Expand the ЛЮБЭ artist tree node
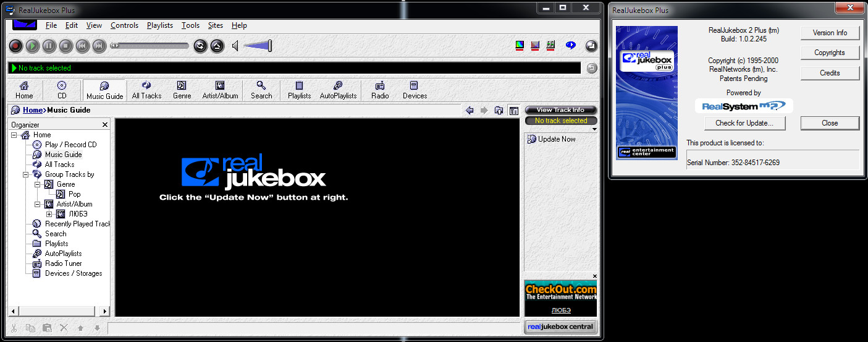 [49, 214]
